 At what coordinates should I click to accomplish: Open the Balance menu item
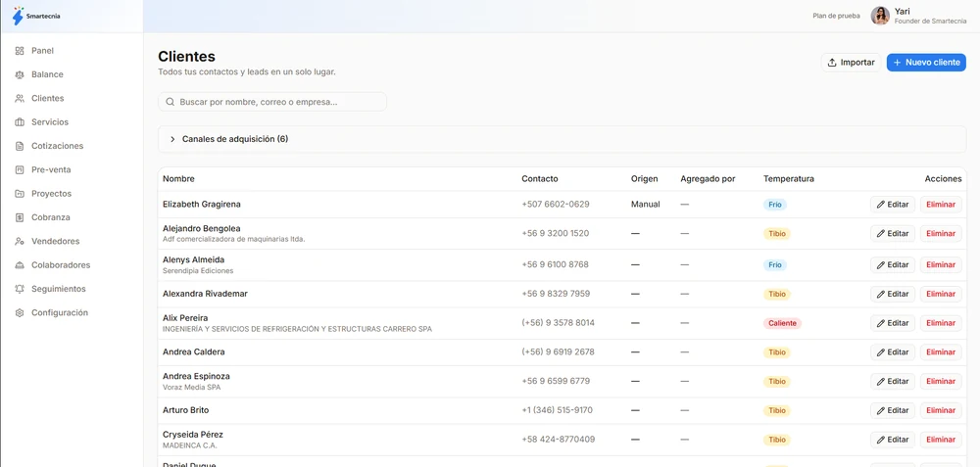click(x=47, y=74)
